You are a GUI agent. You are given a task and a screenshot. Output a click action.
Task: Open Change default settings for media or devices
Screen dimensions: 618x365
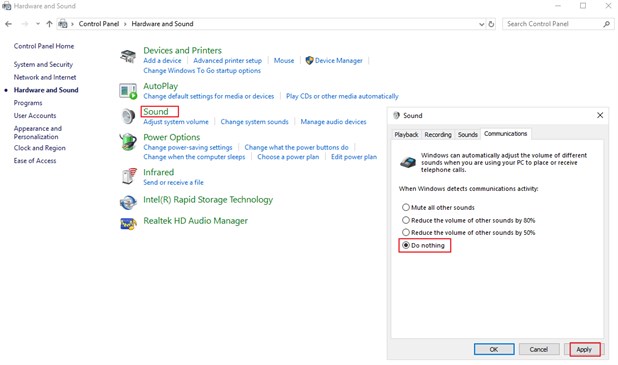208,96
